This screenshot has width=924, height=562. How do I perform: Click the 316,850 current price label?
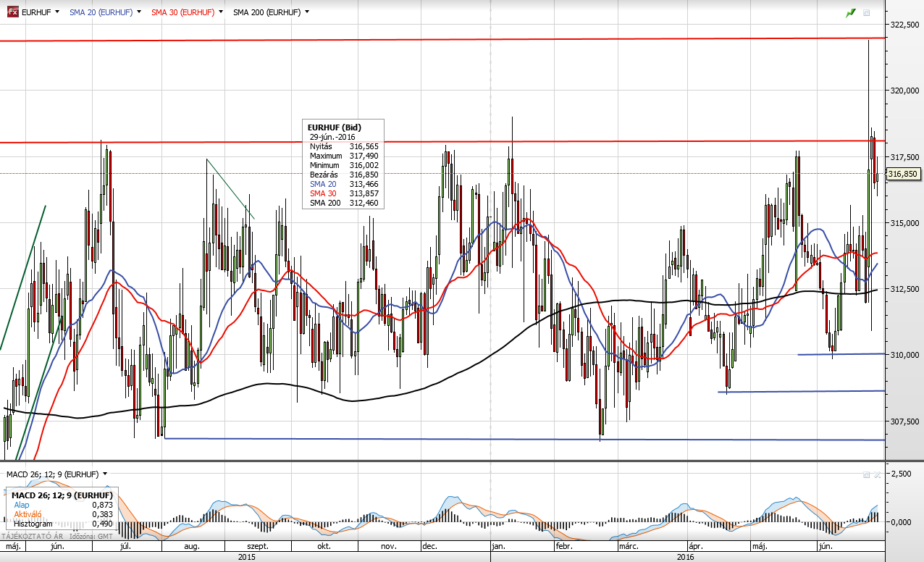point(903,174)
